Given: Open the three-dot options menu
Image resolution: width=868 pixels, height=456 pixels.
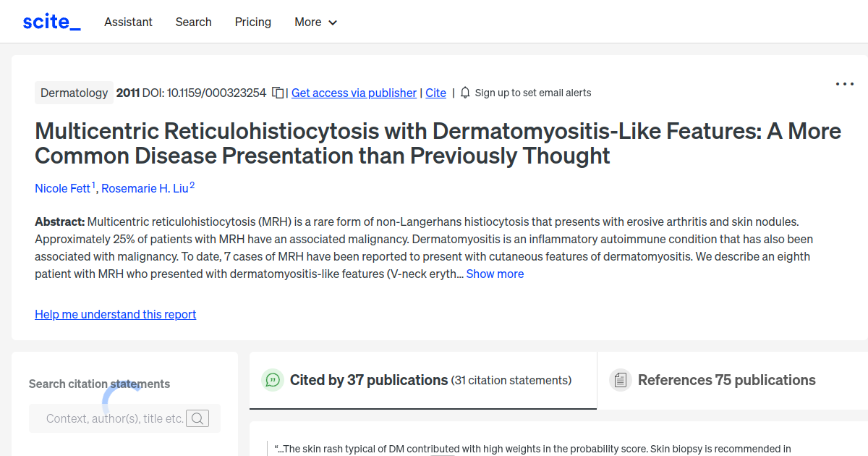Looking at the screenshot, I should click(x=844, y=84).
